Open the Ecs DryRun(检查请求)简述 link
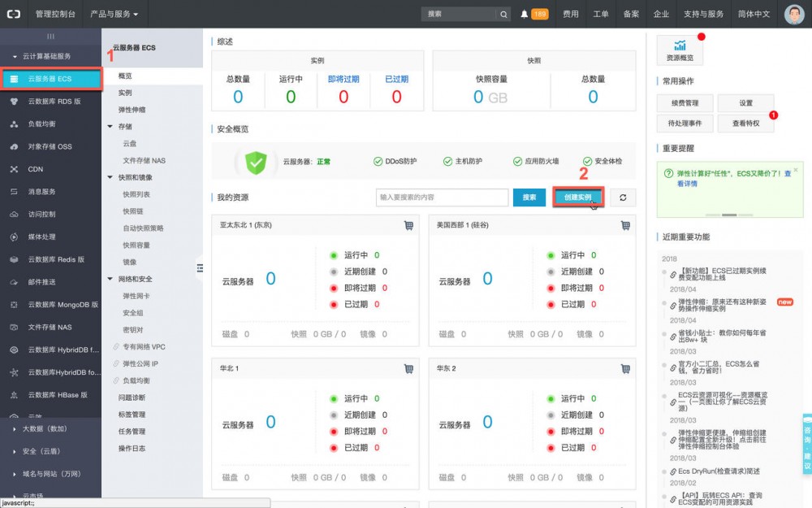The width and height of the screenshot is (812, 508). (719, 471)
